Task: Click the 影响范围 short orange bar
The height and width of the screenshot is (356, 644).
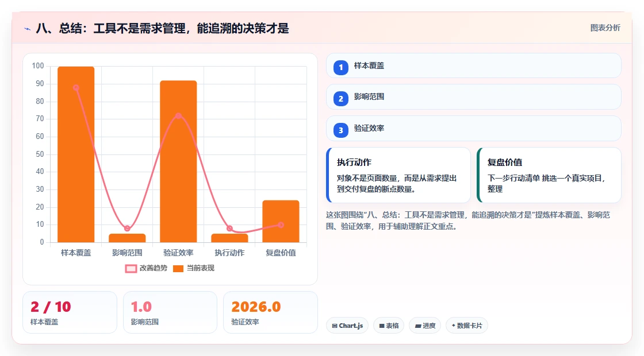Action: [x=127, y=238]
